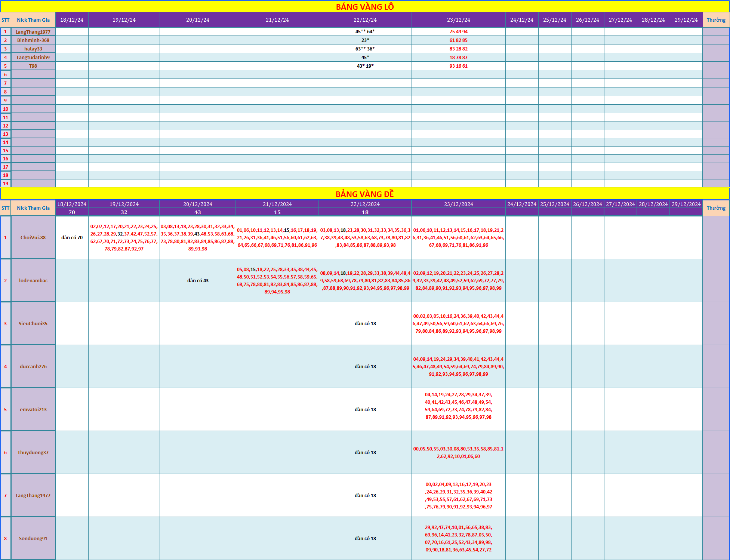Click the nick cell SieuChuoi35
Viewport: 730px width, 560px height.
tap(33, 324)
